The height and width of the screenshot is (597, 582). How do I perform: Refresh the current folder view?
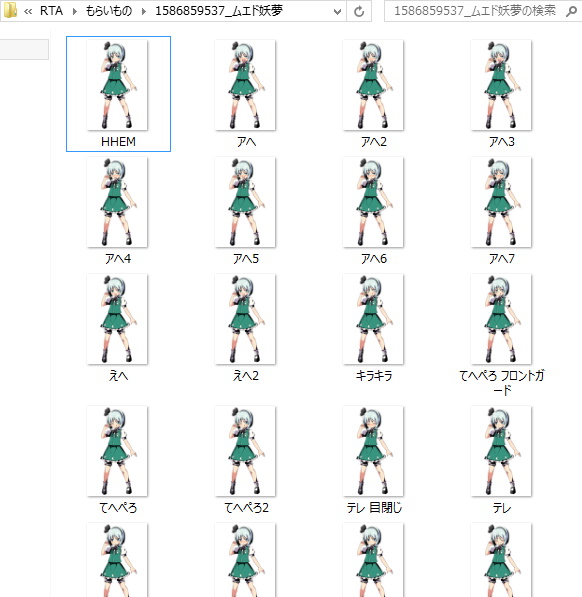[x=359, y=11]
